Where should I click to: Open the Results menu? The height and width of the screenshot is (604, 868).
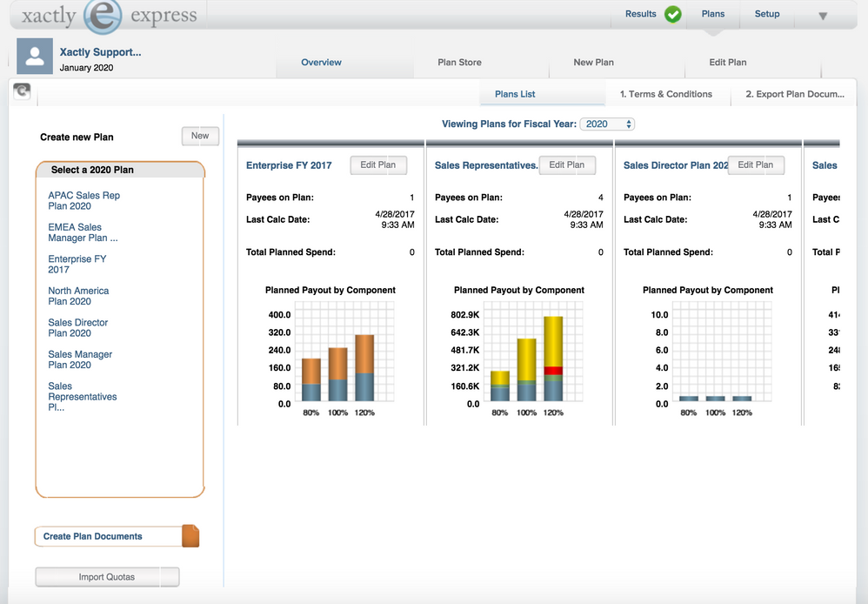[x=640, y=14]
